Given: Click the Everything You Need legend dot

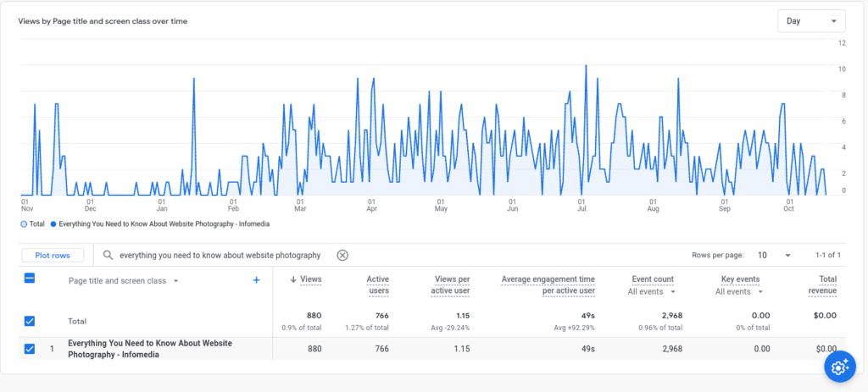Looking at the screenshot, I should coord(53,224).
